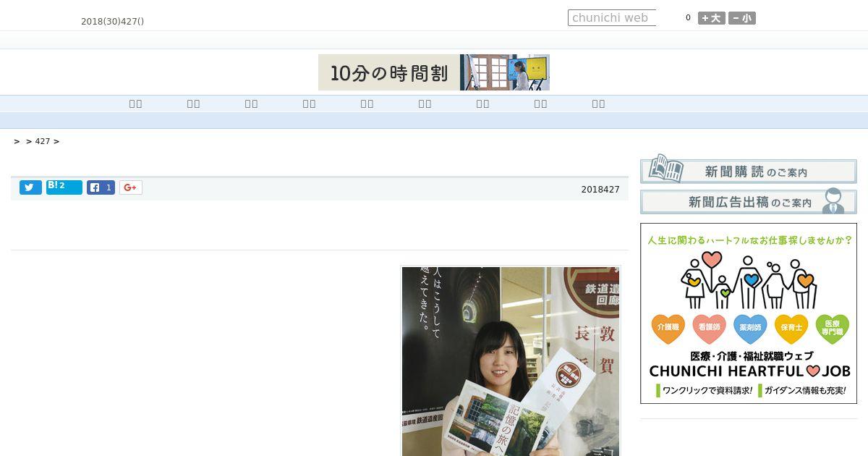Click the article date 2018427

point(600,190)
